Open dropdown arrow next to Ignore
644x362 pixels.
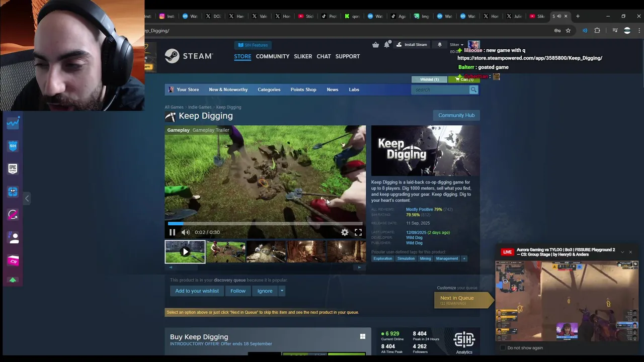pyautogui.click(x=282, y=291)
